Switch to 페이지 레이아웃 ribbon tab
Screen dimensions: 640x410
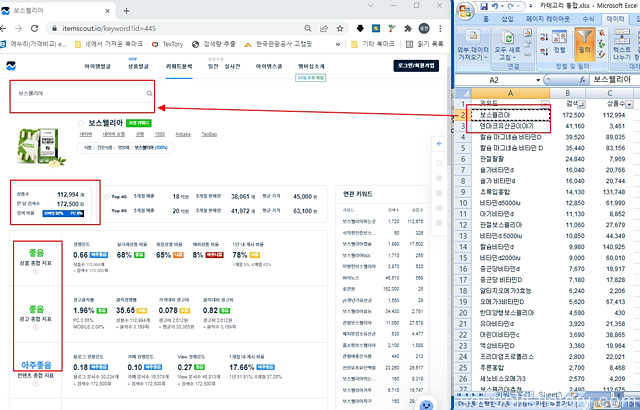548,19
